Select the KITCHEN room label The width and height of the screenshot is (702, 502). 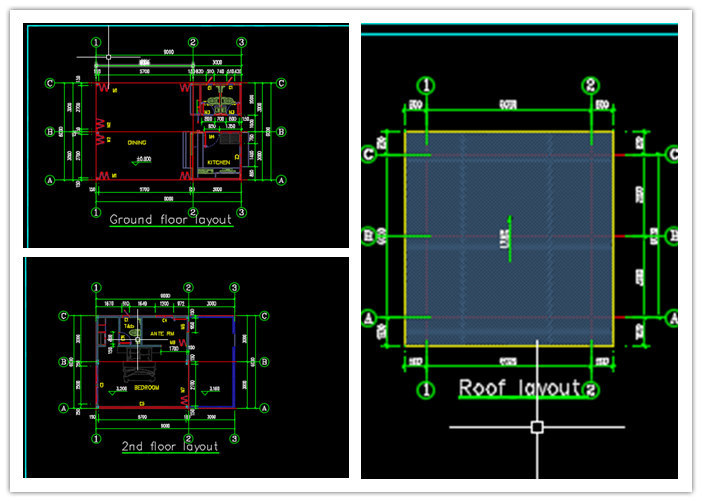[x=217, y=161]
